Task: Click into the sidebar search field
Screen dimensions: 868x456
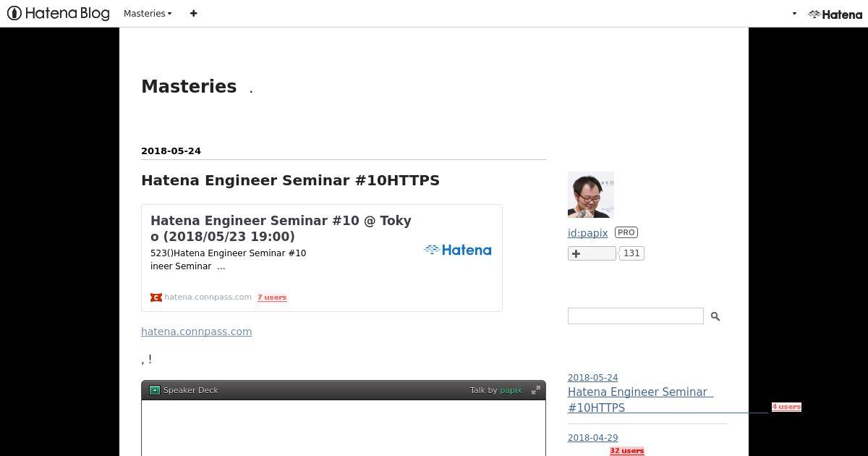Action: click(635, 316)
